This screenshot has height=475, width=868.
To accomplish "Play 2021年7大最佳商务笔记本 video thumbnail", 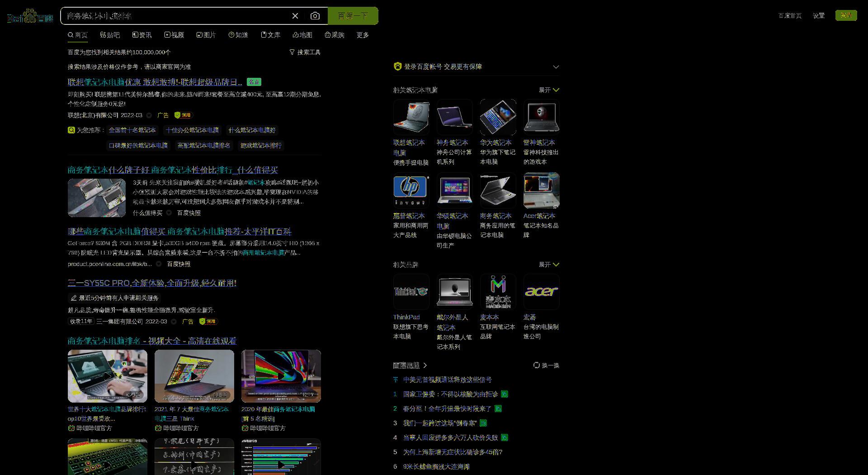I will tap(194, 376).
